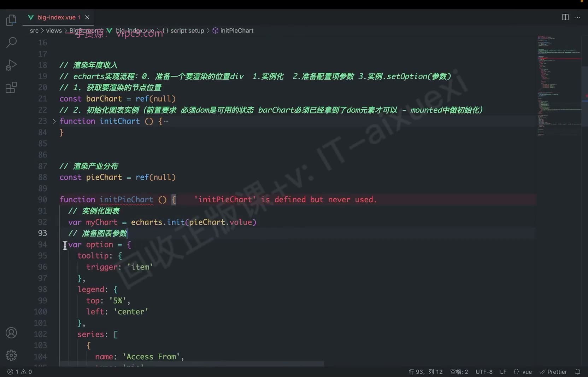Close the big-index.vue tab
The height and width of the screenshot is (377, 588).
click(x=87, y=17)
